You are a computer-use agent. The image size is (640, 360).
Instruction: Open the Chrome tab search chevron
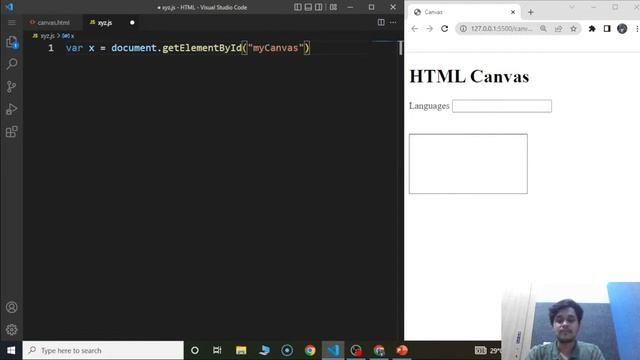[572, 7]
